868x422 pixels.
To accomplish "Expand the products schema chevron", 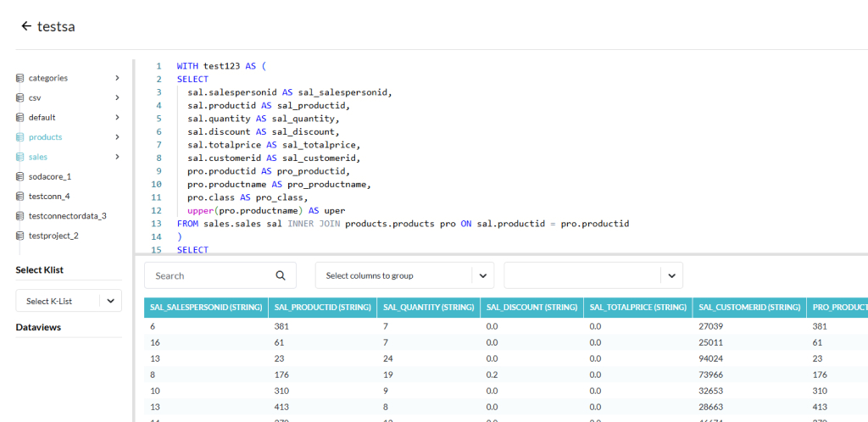I will tap(117, 136).
